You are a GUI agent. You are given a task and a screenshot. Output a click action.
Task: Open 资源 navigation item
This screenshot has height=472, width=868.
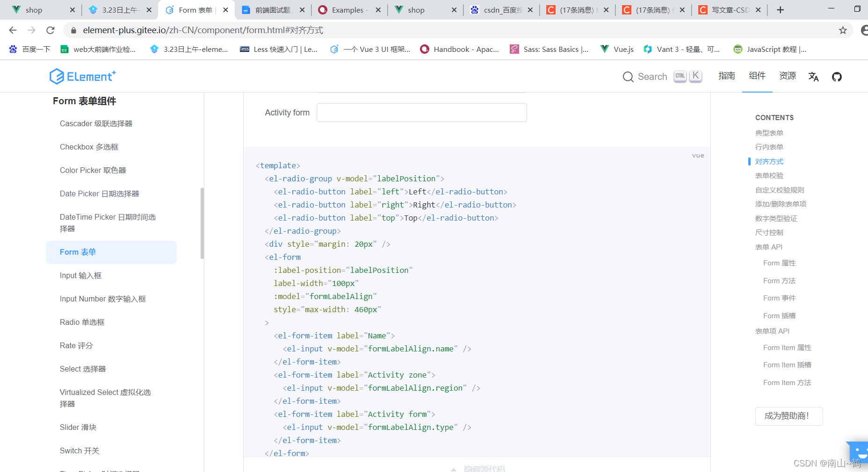pyautogui.click(x=788, y=76)
